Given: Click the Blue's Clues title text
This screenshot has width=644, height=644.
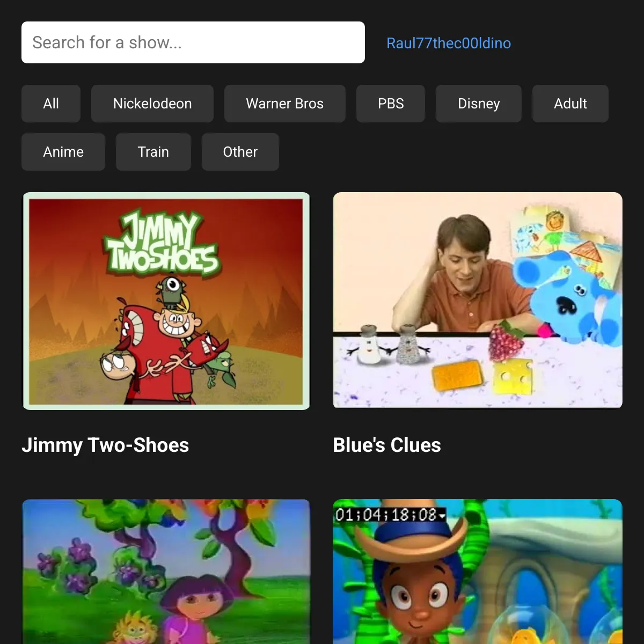Looking at the screenshot, I should [x=387, y=445].
